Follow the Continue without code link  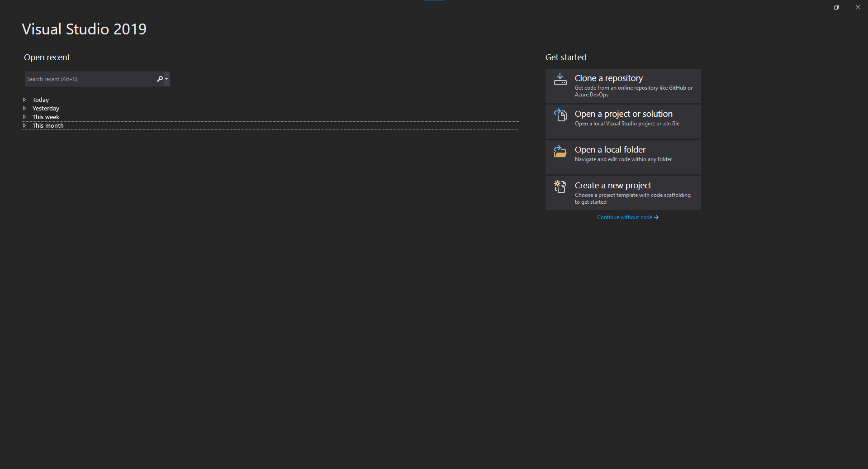(x=627, y=217)
